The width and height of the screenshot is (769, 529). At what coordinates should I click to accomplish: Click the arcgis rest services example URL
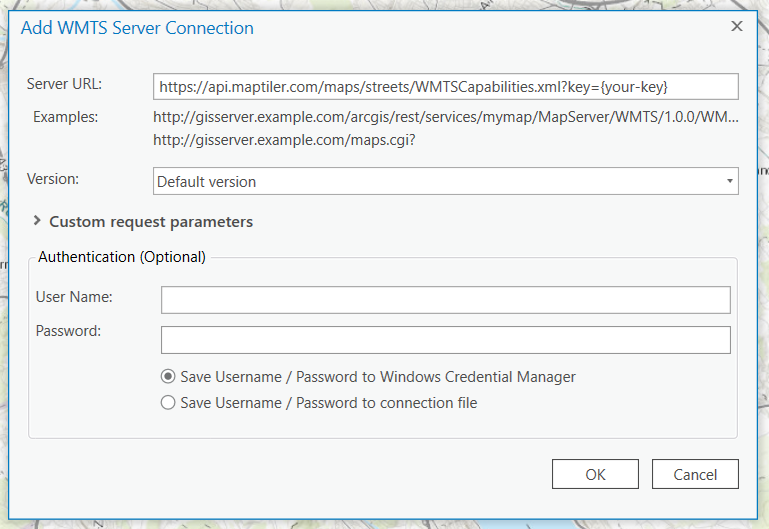[446, 118]
